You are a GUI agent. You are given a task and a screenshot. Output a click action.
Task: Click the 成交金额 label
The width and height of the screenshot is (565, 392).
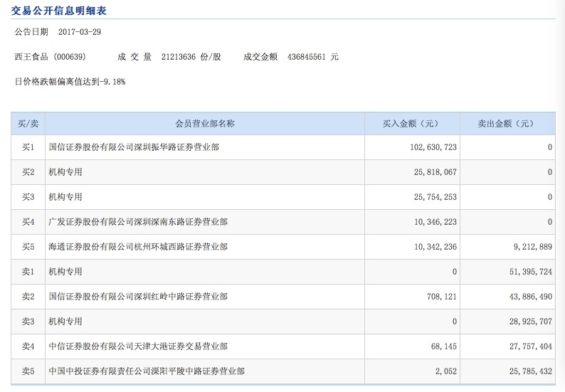point(260,57)
